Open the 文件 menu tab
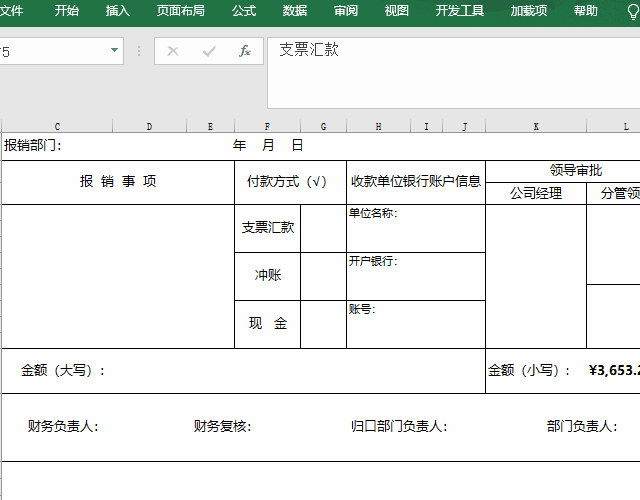 pyautogui.click(x=11, y=10)
